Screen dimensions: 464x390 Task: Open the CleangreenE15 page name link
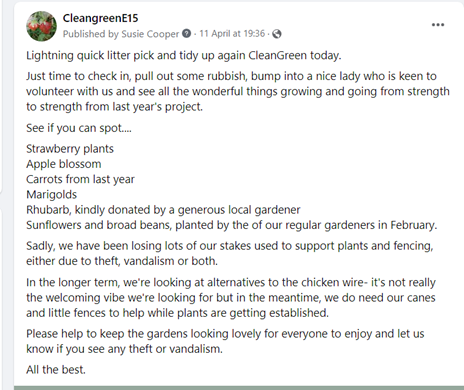click(x=100, y=18)
